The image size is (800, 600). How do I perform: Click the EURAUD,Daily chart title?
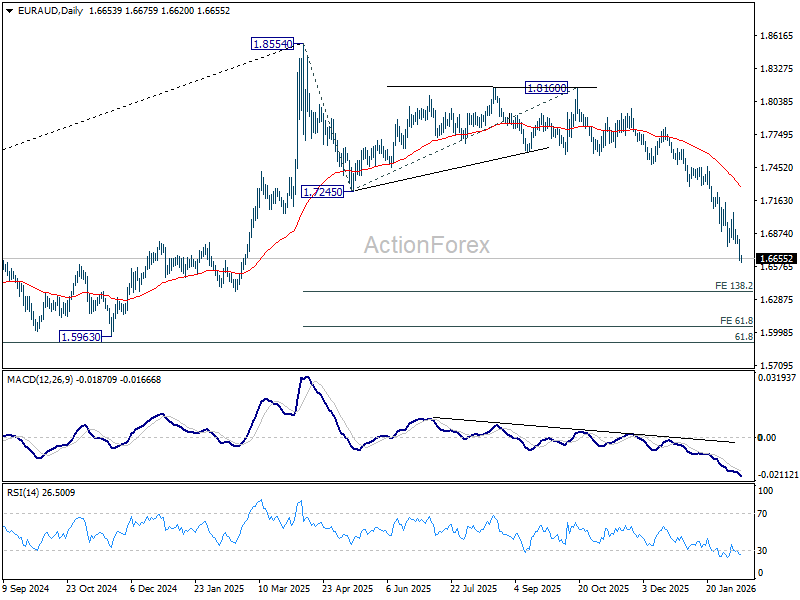point(51,11)
